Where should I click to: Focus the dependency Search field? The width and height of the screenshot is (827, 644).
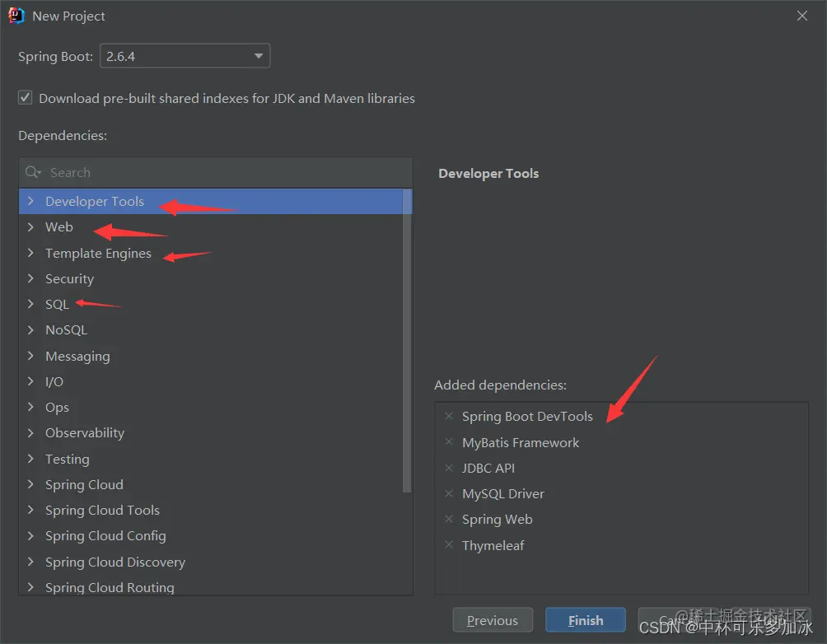pyautogui.click(x=216, y=172)
